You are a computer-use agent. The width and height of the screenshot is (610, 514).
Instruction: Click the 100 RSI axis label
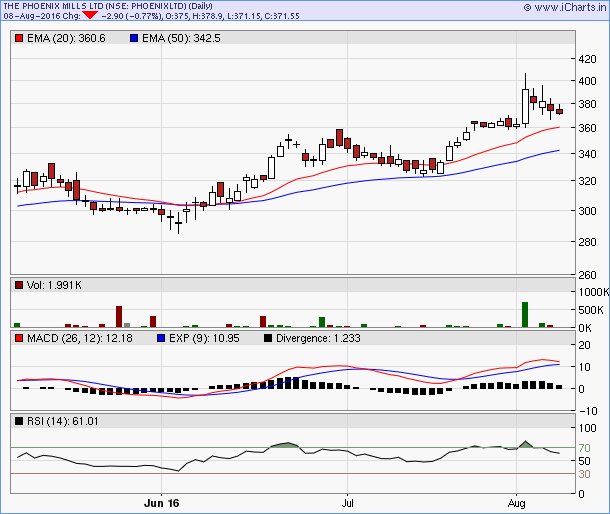pyautogui.click(x=587, y=428)
